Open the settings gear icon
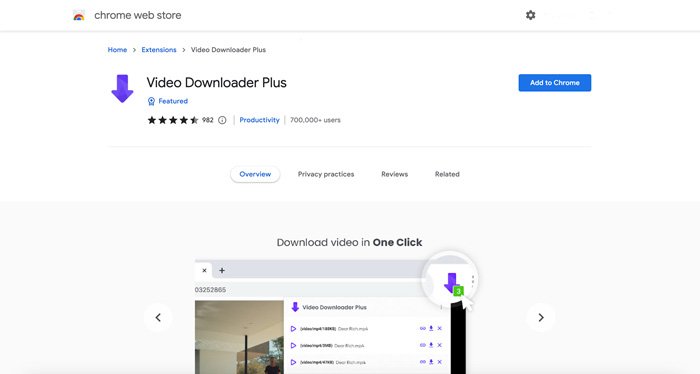The width and height of the screenshot is (700, 374). tap(530, 15)
